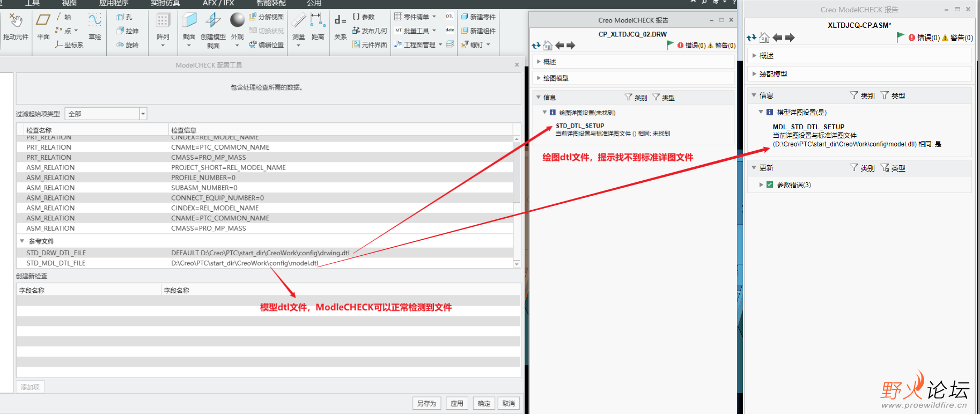Click the 取消 cancel button
This screenshot has height=414, width=980.
pyautogui.click(x=509, y=403)
